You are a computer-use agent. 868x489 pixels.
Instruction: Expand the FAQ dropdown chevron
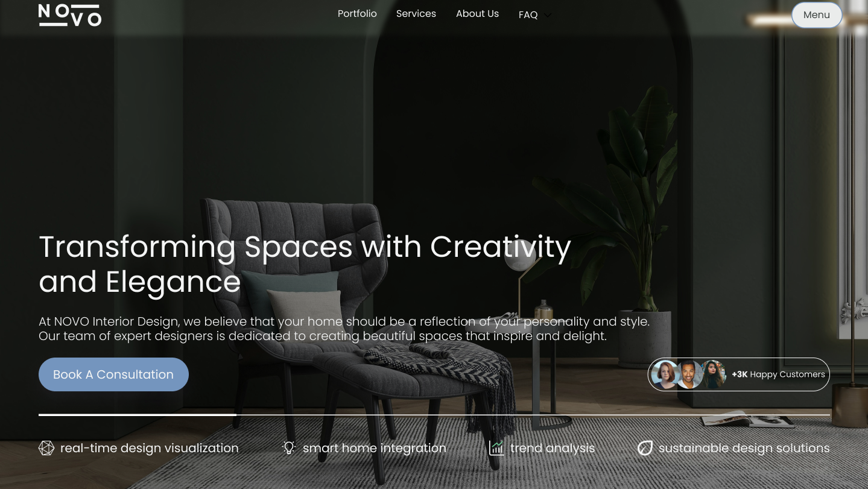[x=548, y=15]
